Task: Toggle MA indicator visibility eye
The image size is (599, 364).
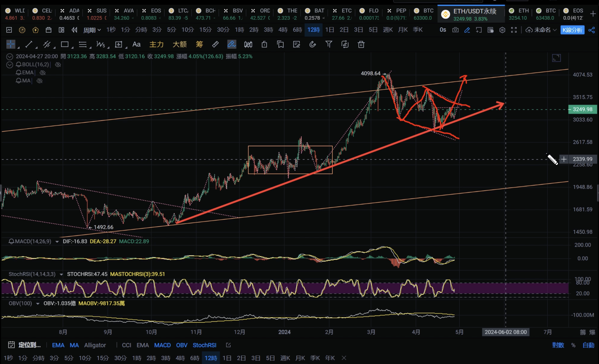Action: 39,81
